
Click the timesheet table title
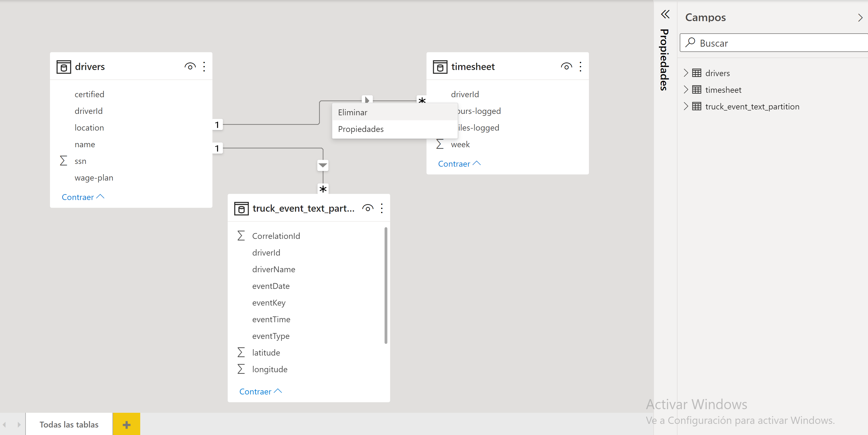[x=473, y=67]
